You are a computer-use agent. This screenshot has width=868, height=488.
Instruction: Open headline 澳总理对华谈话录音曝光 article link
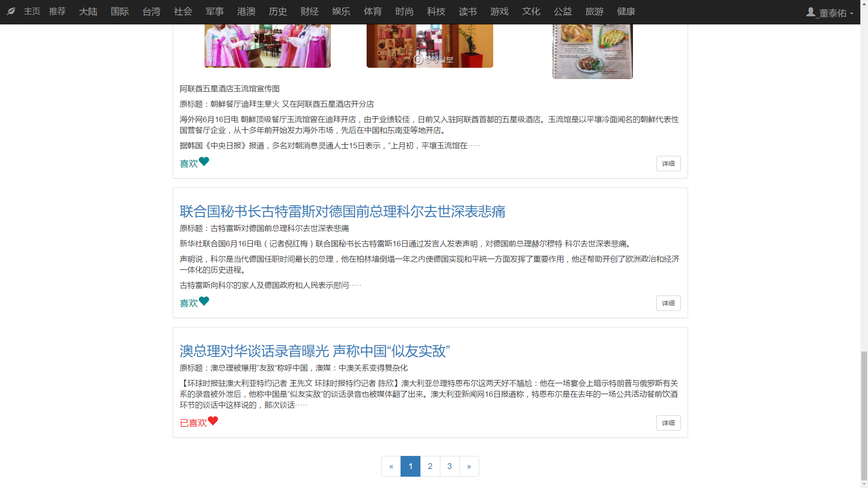click(x=315, y=351)
